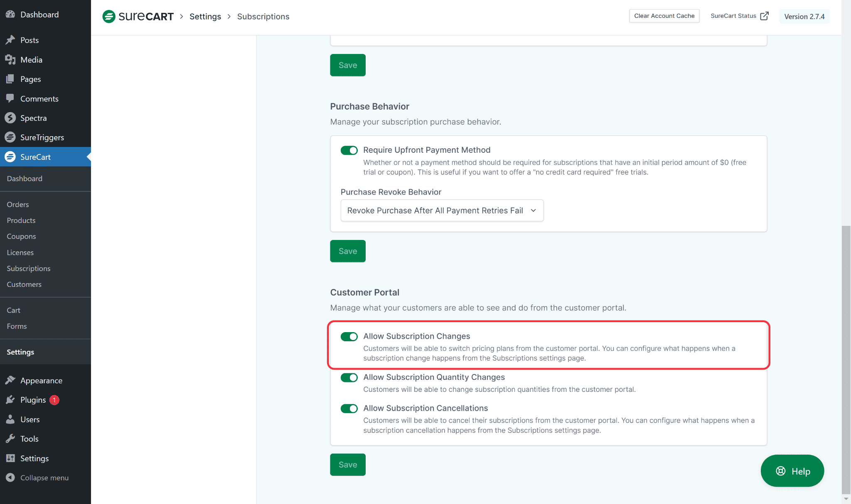Viewport: 851px width, 504px height.
Task: Click the Help lifebuoy button
Action: click(792, 471)
